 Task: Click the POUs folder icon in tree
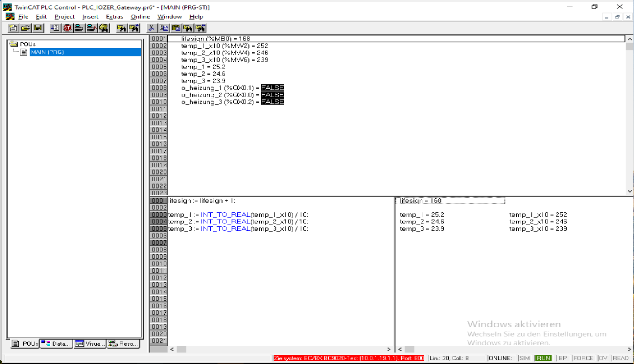pos(13,44)
